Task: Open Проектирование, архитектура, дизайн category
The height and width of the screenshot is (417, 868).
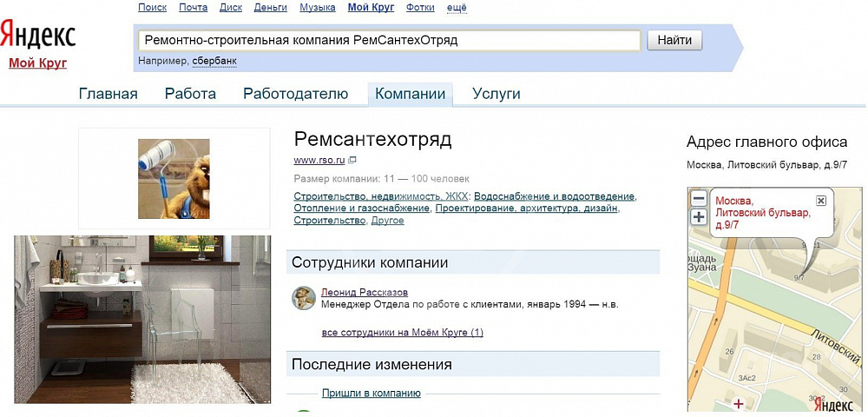Action: pos(527,208)
